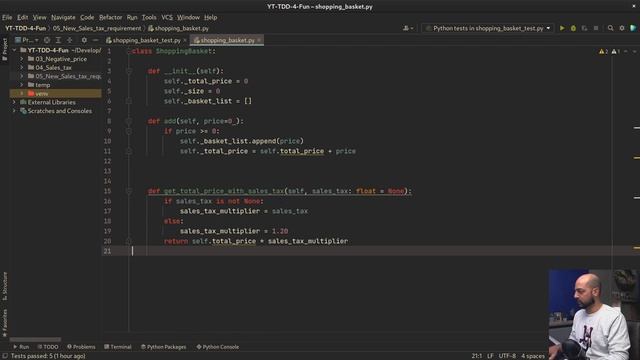Open the Edit menu
Image resolution: width=640 pixels, height=360 pixels.
tap(22, 17)
